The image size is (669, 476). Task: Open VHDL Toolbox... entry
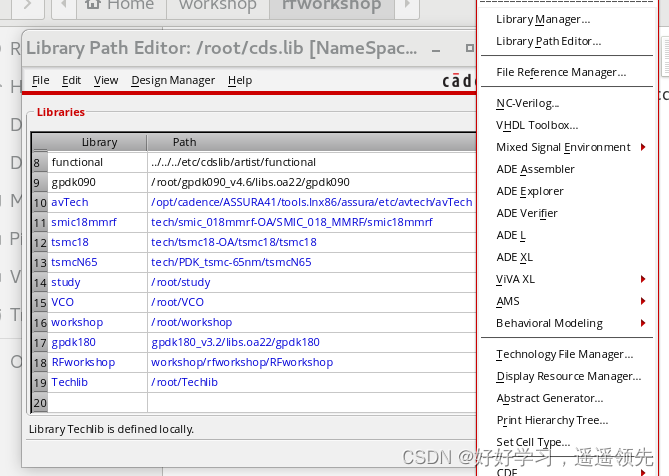[x=537, y=125]
